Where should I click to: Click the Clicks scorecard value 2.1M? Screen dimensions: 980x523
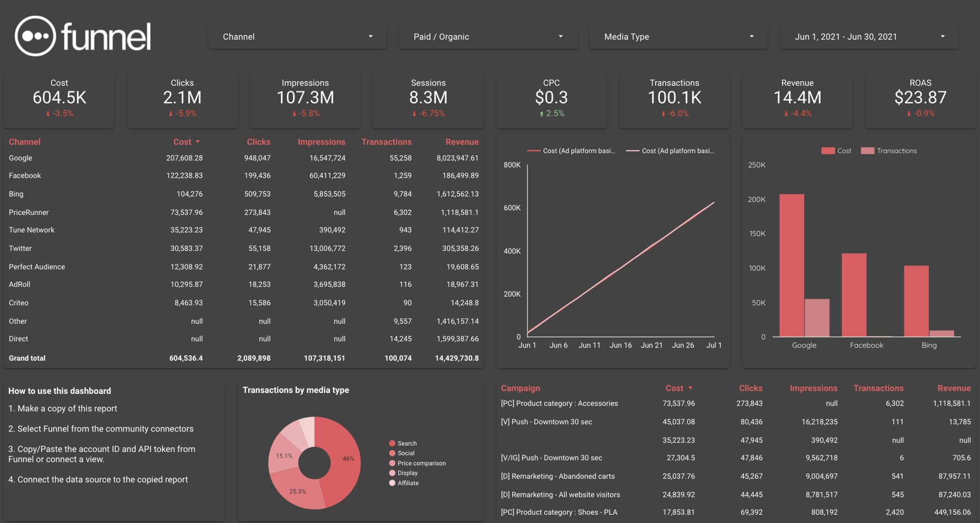tap(182, 97)
